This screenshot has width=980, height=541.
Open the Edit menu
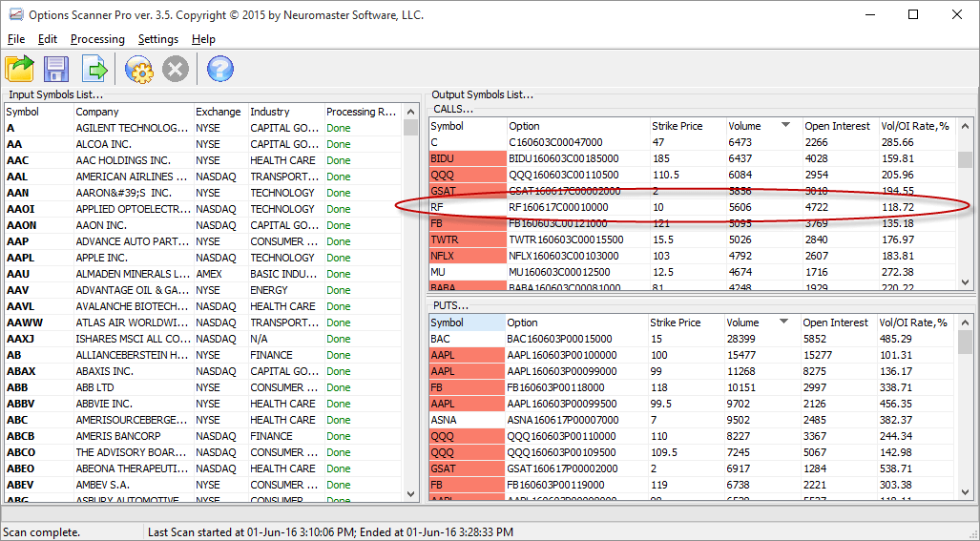tap(48, 39)
